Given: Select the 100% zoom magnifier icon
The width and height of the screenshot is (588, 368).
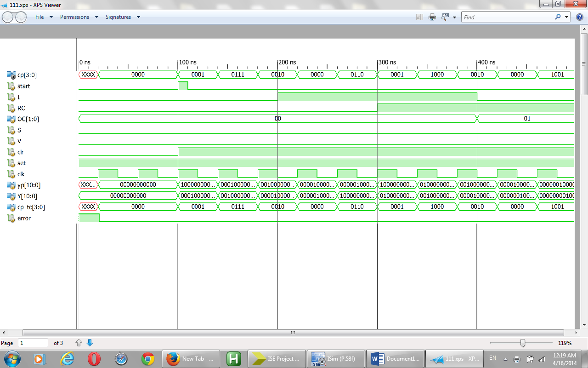Looking at the screenshot, I should coord(445,17).
